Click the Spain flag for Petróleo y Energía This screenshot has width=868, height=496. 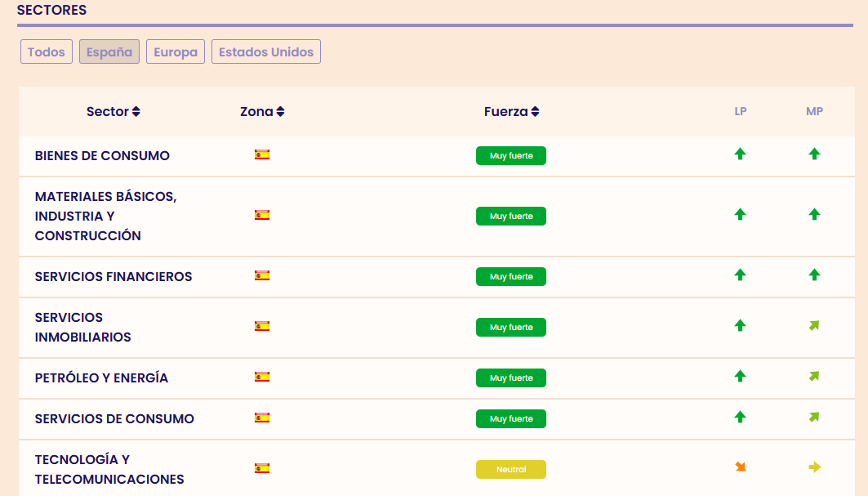(262, 377)
